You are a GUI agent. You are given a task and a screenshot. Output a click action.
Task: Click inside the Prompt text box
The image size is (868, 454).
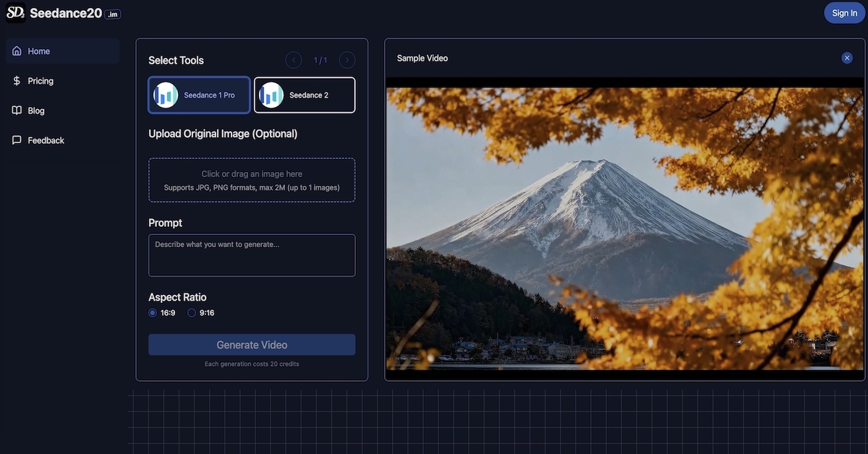(x=252, y=255)
